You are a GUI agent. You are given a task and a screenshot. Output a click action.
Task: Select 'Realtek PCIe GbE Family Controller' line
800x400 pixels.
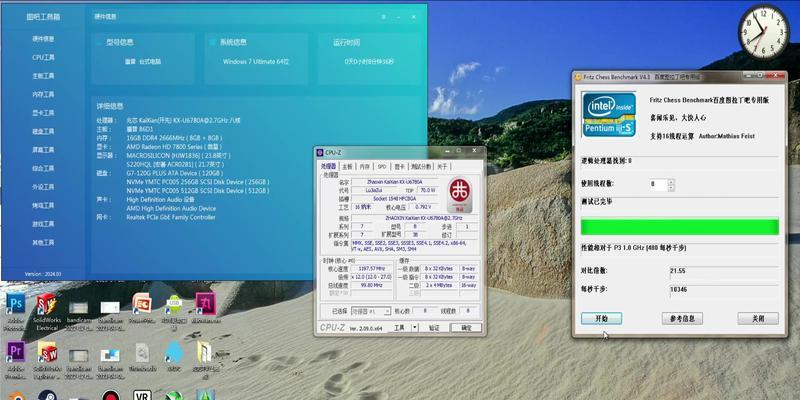click(170, 217)
